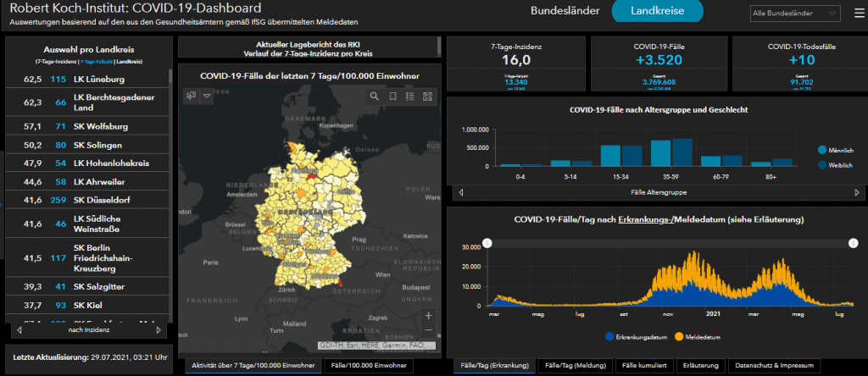Select 'SK Wolfsburg' in the list

[87, 127]
